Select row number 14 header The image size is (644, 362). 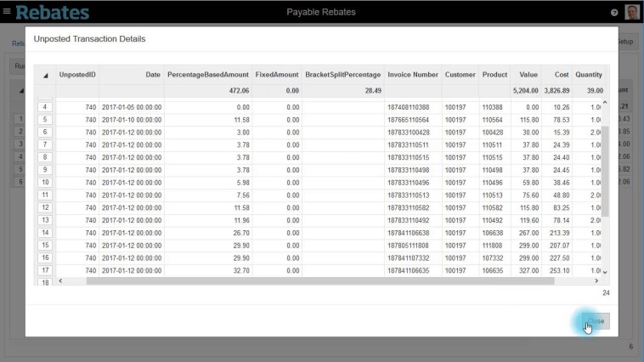pos(45,233)
